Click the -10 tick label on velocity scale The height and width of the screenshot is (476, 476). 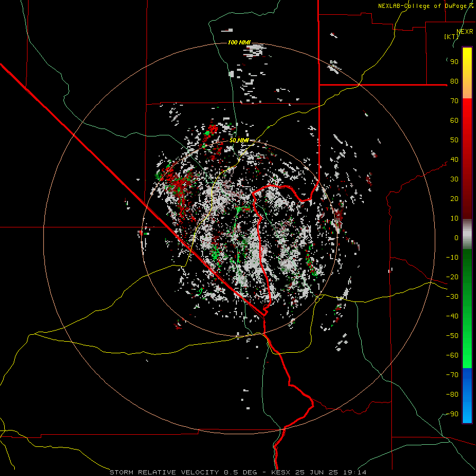(x=452, y=258)
